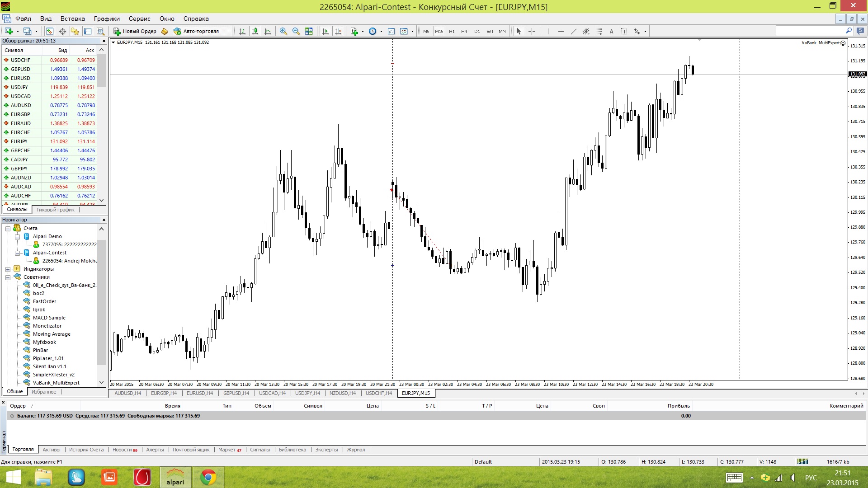Switch timeframe to W1
This screenshot has width=868, height=488.
(490, 31)
